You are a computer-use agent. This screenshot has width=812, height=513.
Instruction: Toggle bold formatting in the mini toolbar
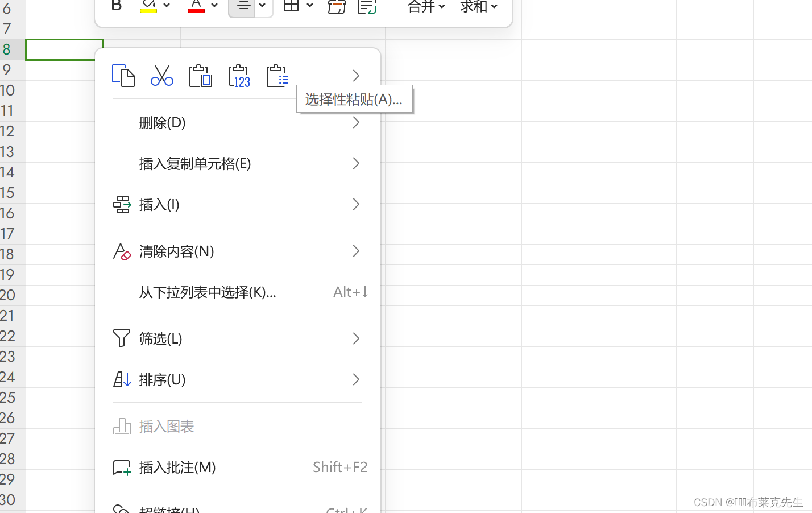[x=117, y=6]
